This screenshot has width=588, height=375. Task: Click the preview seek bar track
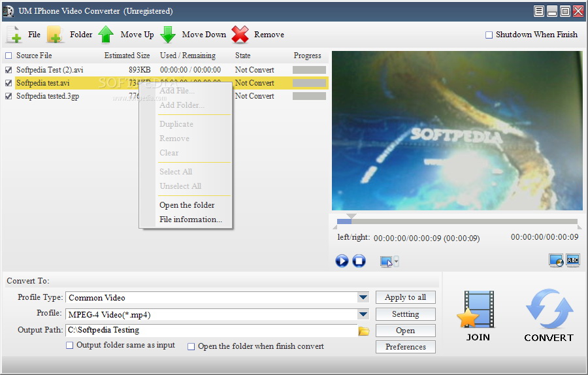pos(457,221)
